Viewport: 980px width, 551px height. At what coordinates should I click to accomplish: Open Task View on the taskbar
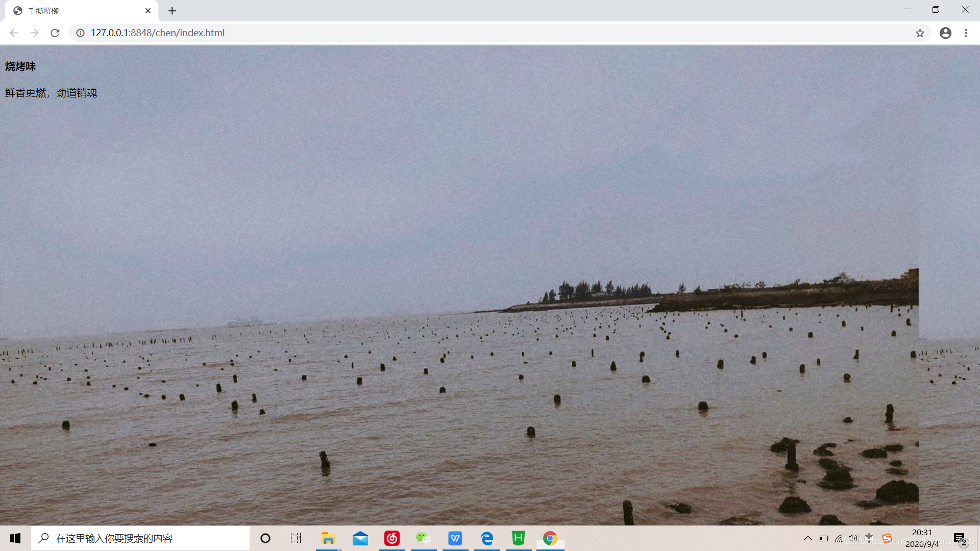296,538
